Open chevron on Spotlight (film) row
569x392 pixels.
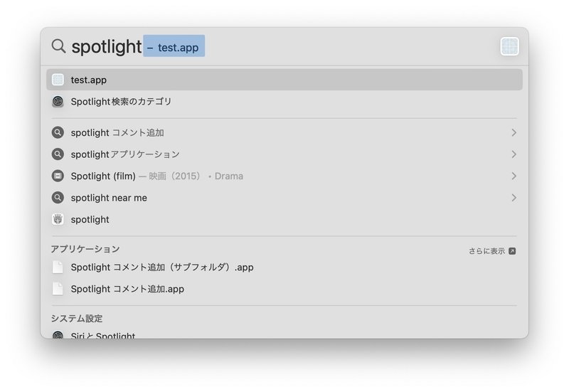click(514, 176)
